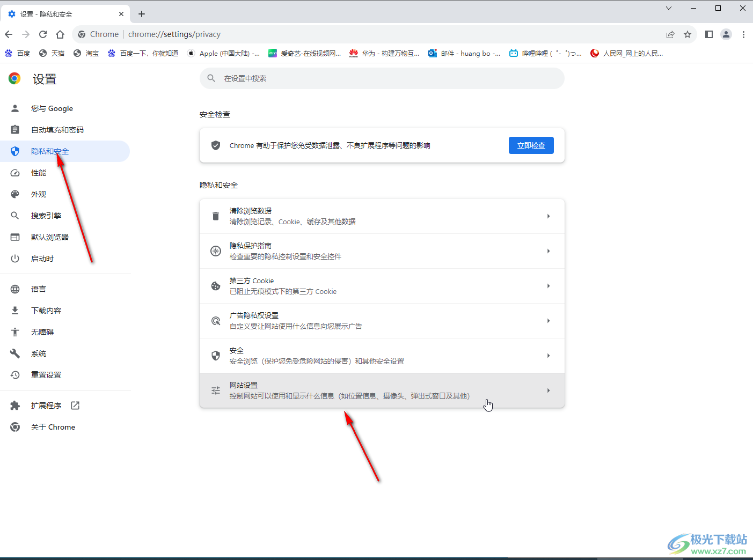Expand arrow on 隐私保护指南 row
753x560 pixels.
click(x=549, y=251)
